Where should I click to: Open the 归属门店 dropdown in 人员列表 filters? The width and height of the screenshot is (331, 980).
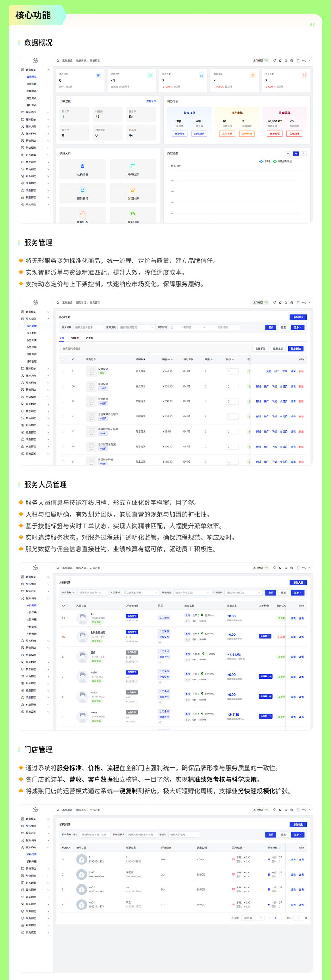coord(243,592)
